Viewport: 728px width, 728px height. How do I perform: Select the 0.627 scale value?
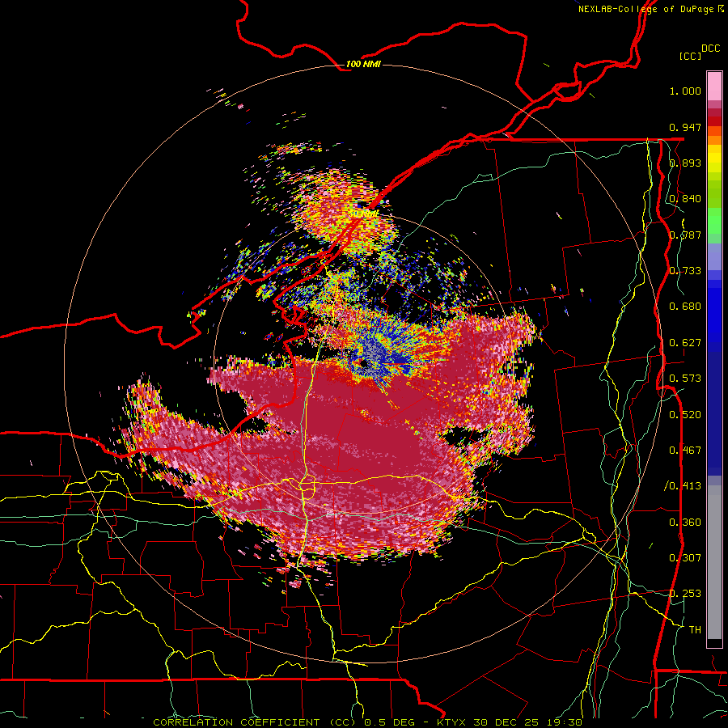point(685,342)
